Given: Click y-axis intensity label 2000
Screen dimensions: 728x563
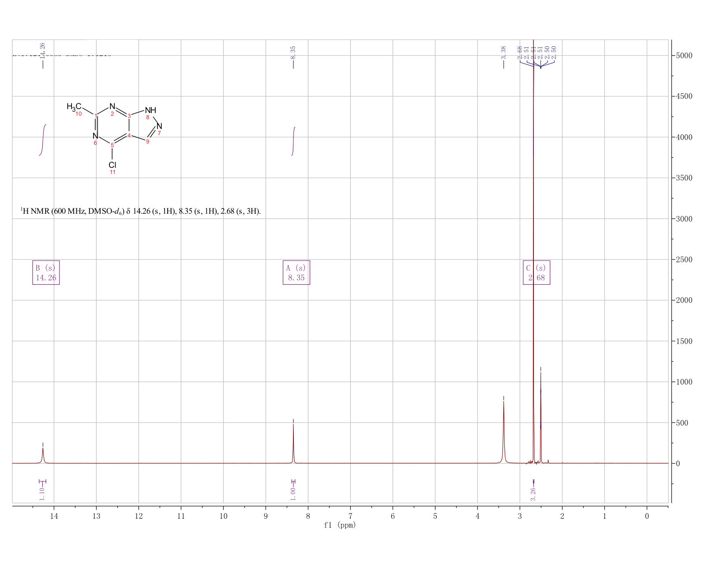Looking at the screenshot, I should (x=684, y=300).
